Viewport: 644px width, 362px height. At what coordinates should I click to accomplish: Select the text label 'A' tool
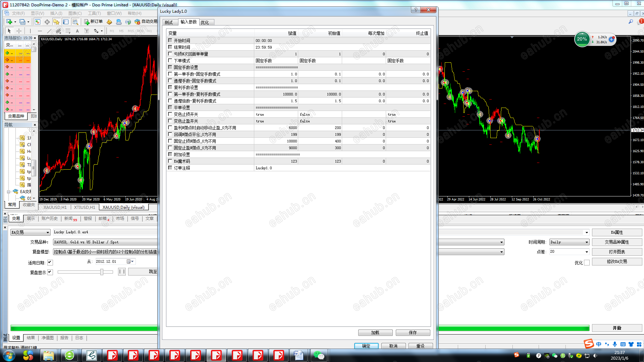point(77,31)
